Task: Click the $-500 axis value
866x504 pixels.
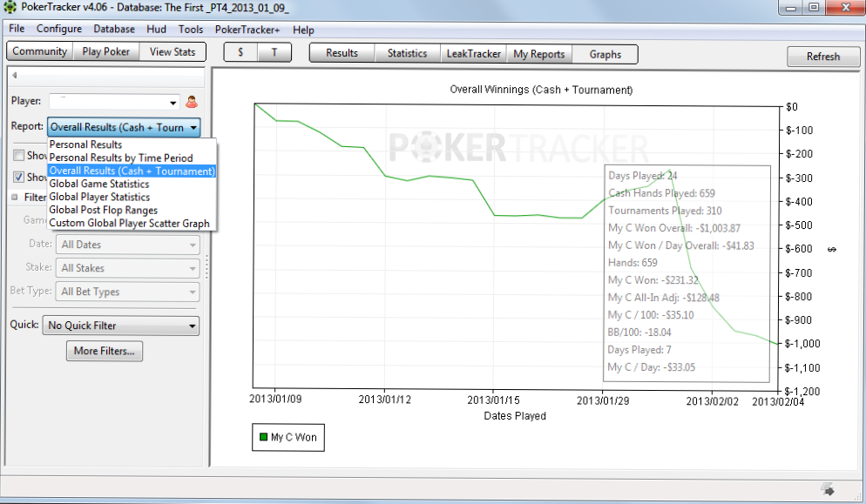Action: point(799,225)
